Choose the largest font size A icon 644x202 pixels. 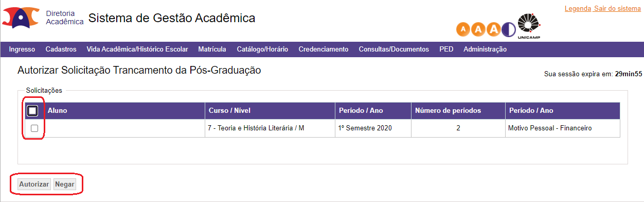point(494,29)
